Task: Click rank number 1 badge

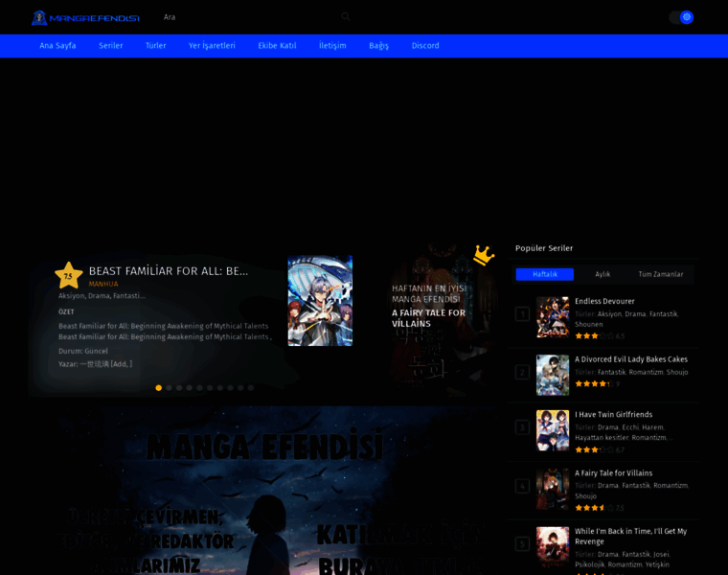Action: coord(522,314)
